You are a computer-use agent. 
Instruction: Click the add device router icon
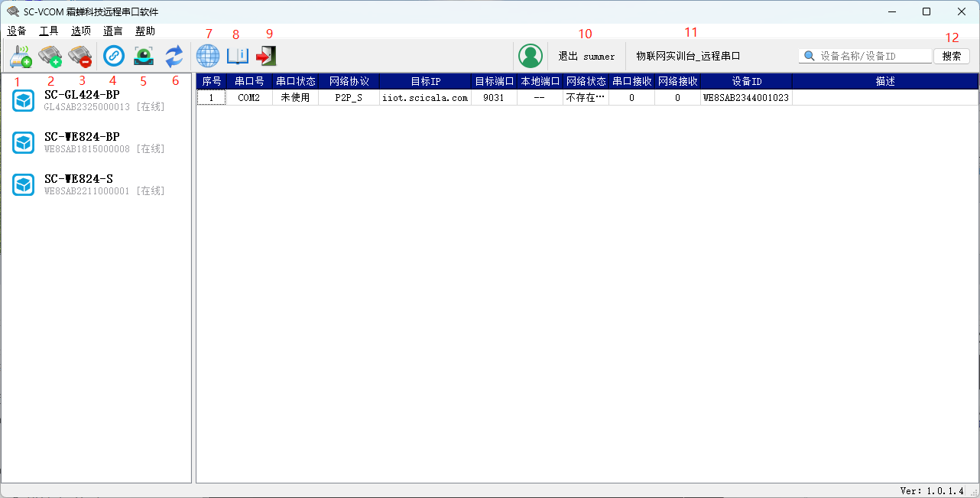pyautogui.click(x=21, y=56)
